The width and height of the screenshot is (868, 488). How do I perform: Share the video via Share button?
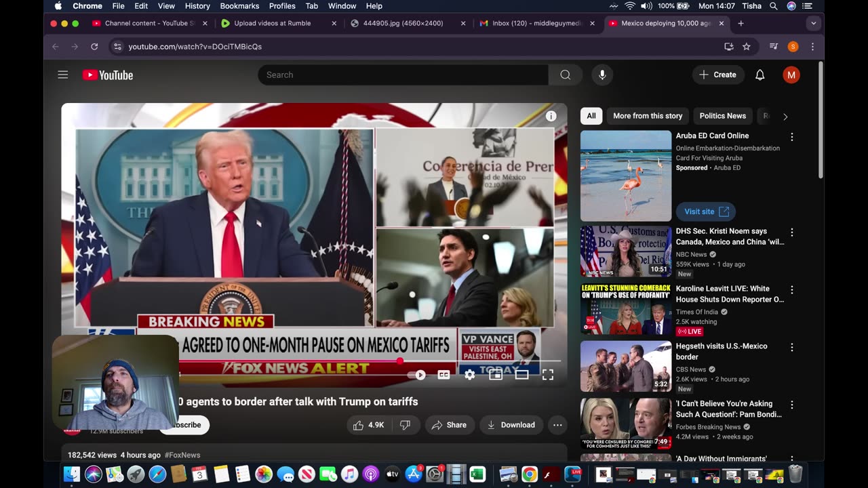(x=449, y=425)
